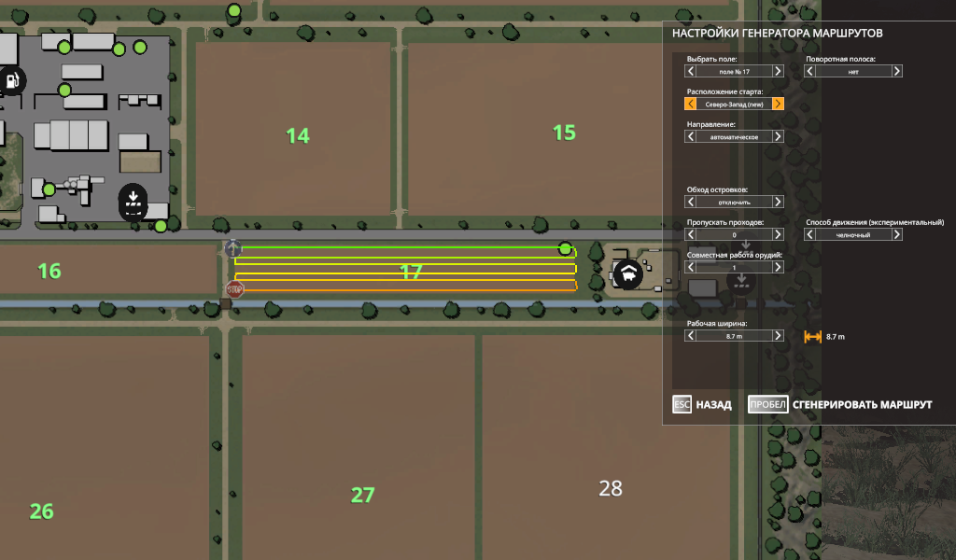Decrease 'Совместная работа орудий' value
Screen dimensions: 956x560
[x=690, y=267]
